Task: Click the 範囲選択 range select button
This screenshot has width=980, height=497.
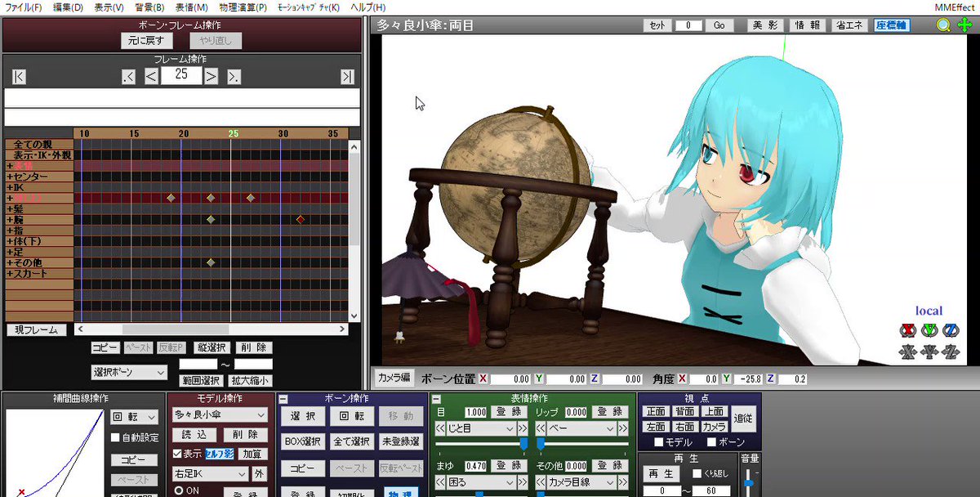Action: 201,381
